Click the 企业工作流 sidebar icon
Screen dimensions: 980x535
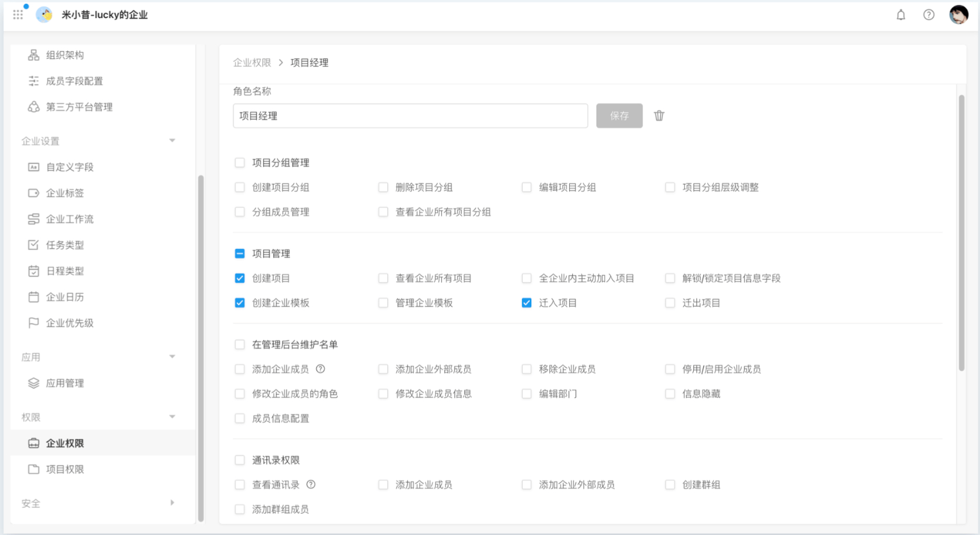tap(33, 219)
